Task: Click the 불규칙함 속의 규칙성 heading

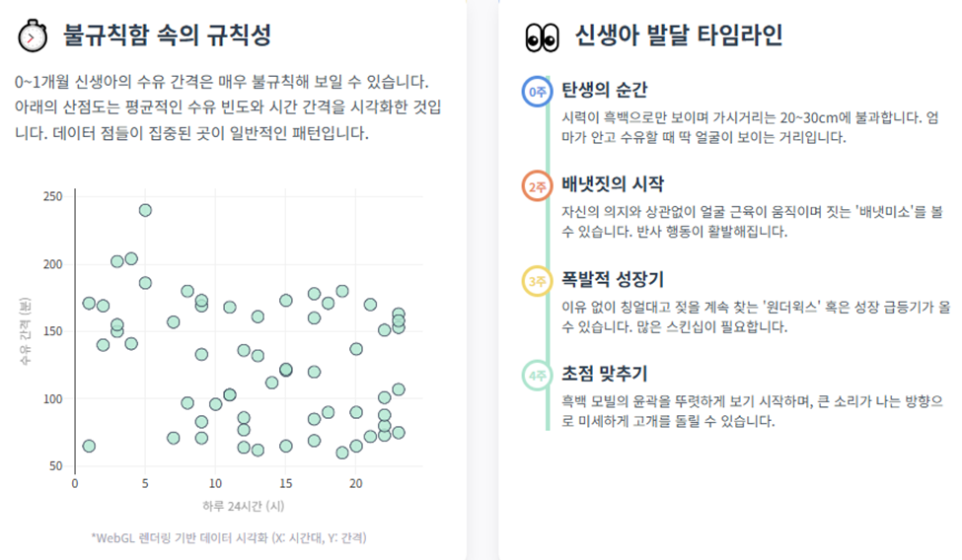Action: [167, 35]
